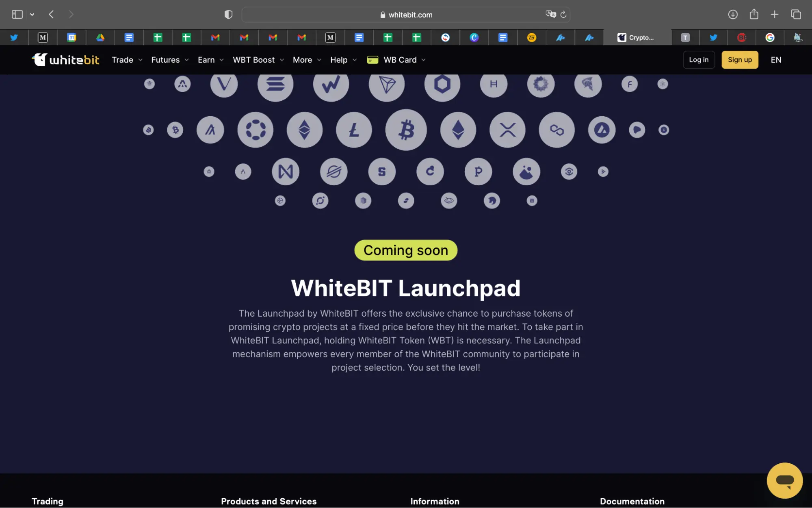Viewport: 812px width, 508px height.
Task: Open the Trading footer heading
Action: tap(48, 501)
